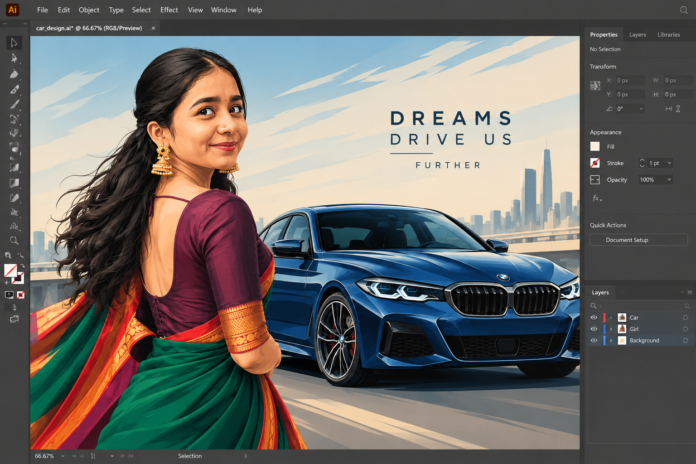Select the Pen tool
The height and width of the screenshot is (464, 696).
click(x=14, y=74)
